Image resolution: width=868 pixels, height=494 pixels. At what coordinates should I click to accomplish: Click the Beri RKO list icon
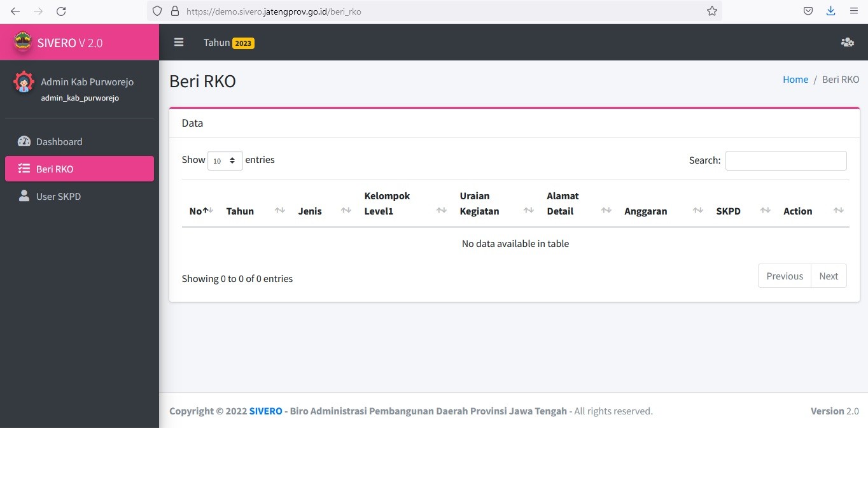pos(24,169)
